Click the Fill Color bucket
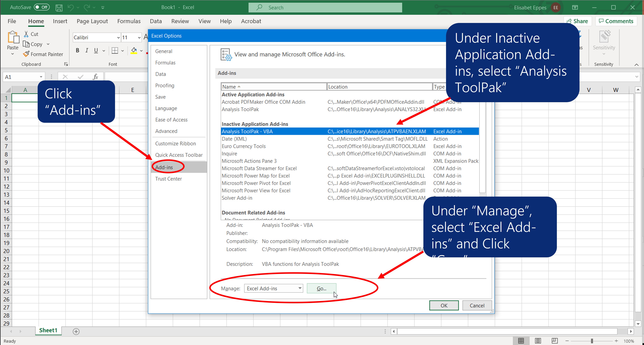The image size is (644, 345). click(134, 51)
